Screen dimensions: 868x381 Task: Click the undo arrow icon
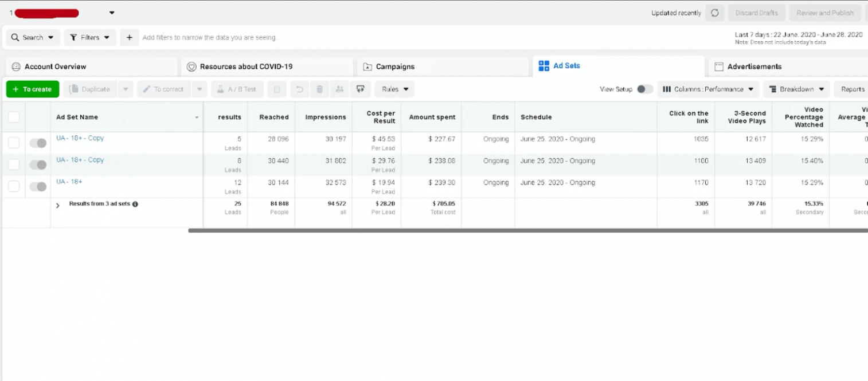coord(299,89)
